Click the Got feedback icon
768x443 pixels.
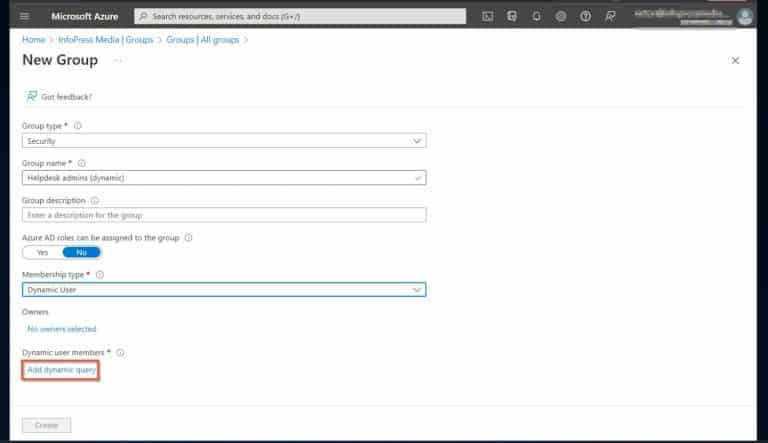point(31,96)
